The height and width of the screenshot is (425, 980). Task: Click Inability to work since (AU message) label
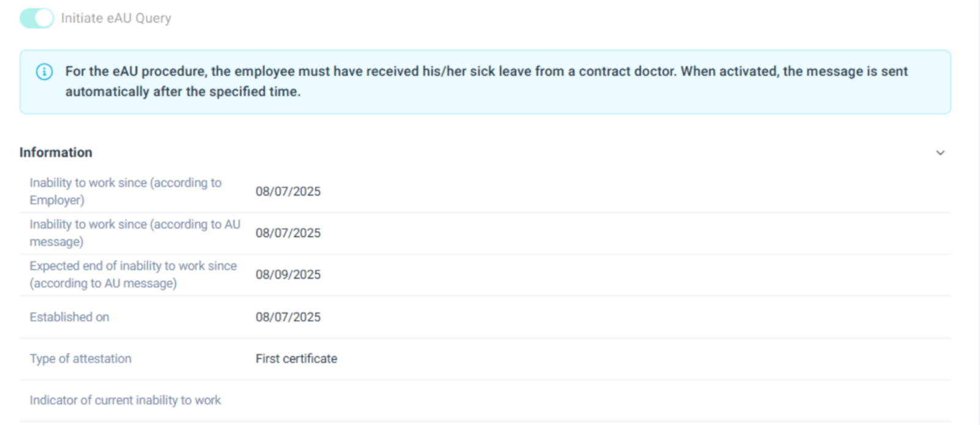point(135,233)
